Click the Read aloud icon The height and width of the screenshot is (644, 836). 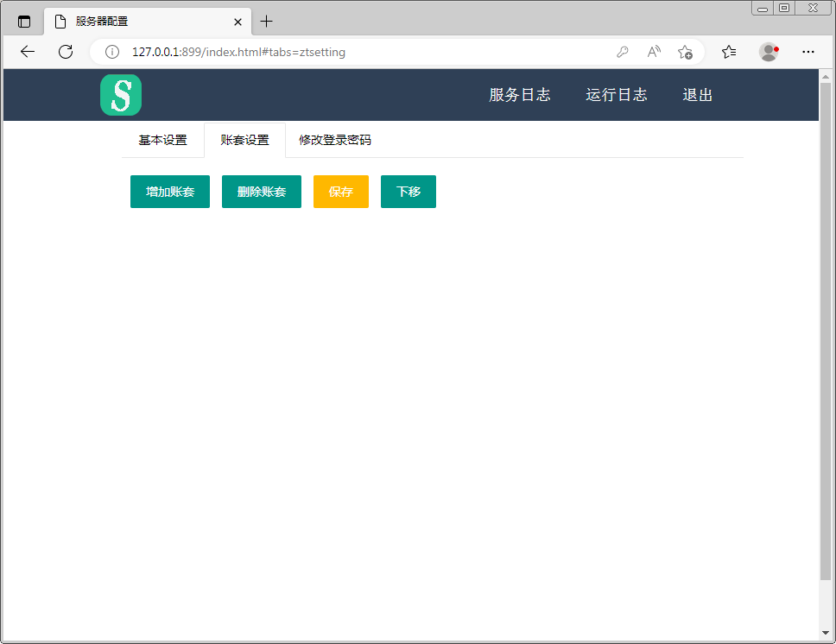(654, 52)
